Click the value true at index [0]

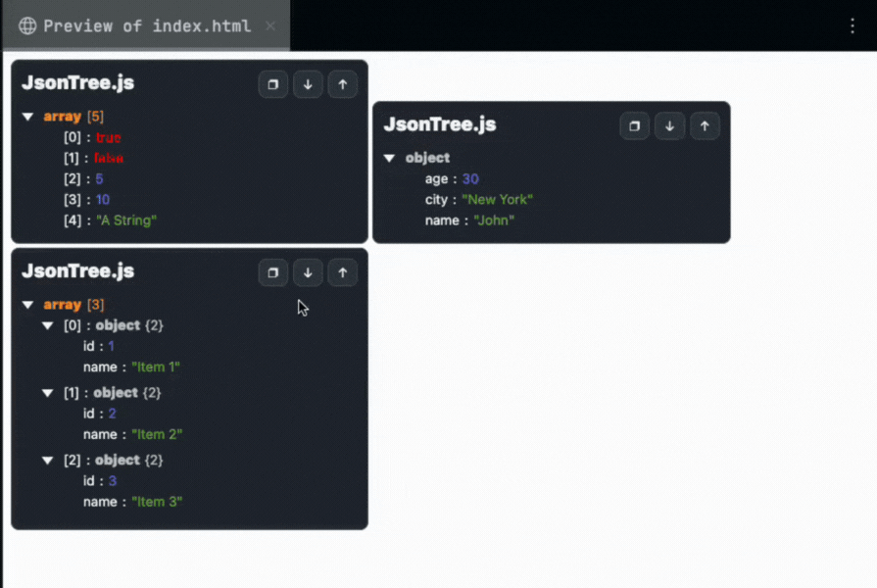tap(108, 137)
